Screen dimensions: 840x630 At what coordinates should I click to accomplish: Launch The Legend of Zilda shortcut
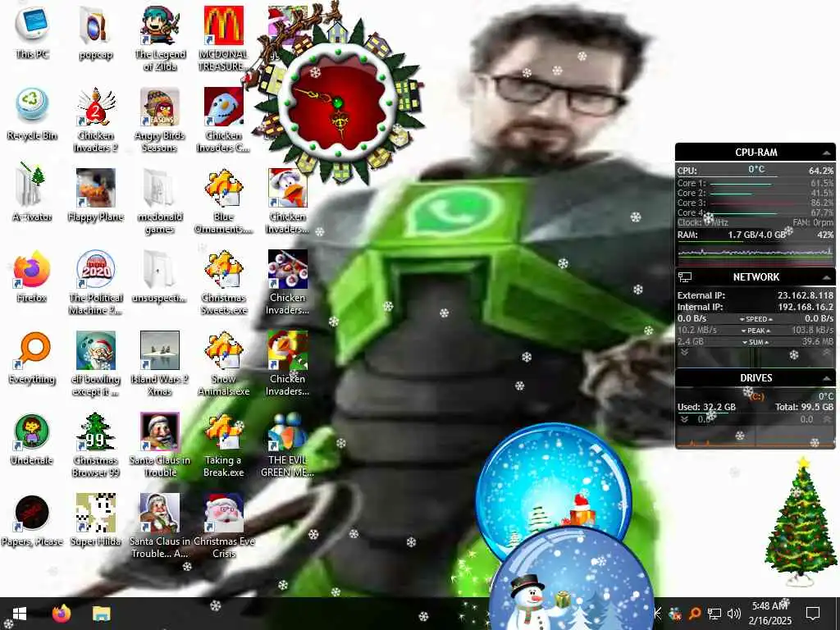(160, 38)
